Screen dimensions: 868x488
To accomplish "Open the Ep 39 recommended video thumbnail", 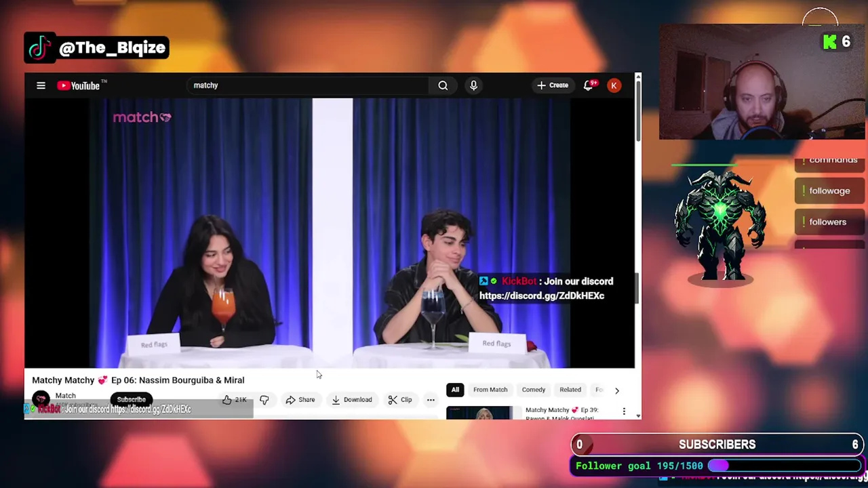I will (x=479, y=413).
